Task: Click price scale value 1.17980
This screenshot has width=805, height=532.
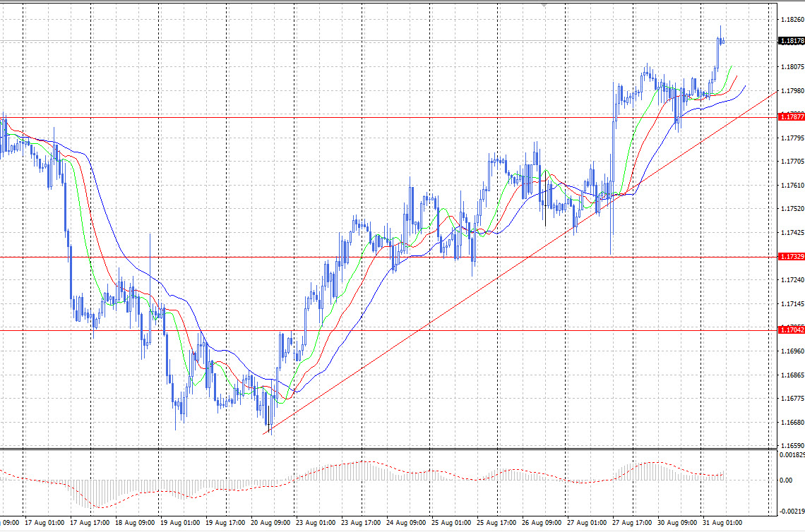Action: click(792, 91)
